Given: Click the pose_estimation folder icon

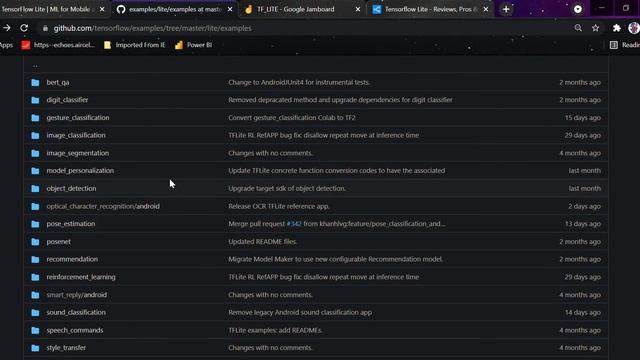Looking at the screenshot, I should pyautogui.click(x=36, y=224).
